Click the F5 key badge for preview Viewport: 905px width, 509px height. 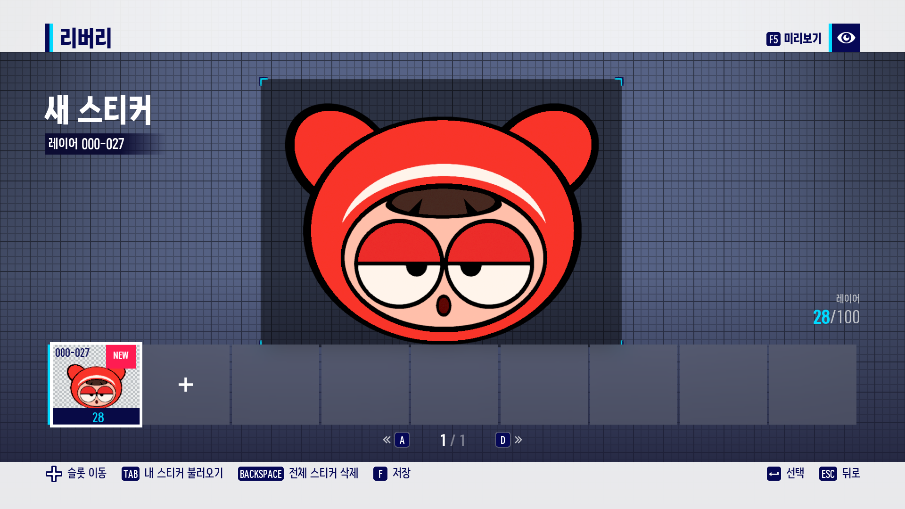pyautogui.click(x=773, y=39)
